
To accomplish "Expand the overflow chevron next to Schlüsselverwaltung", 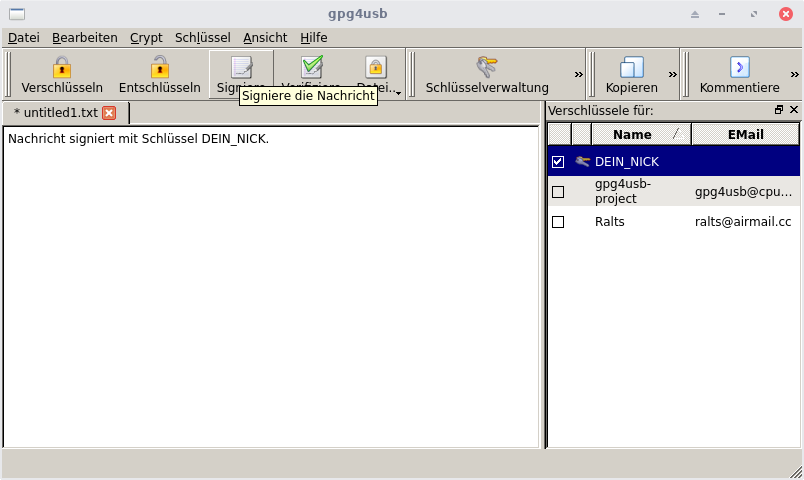I will 578,74.
